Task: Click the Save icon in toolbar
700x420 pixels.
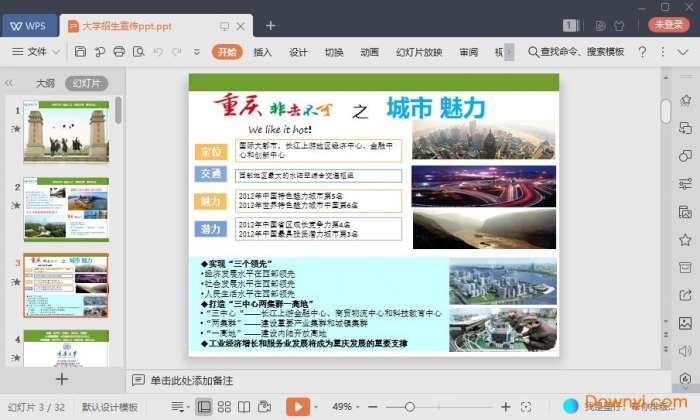Action: coord(80,52)
